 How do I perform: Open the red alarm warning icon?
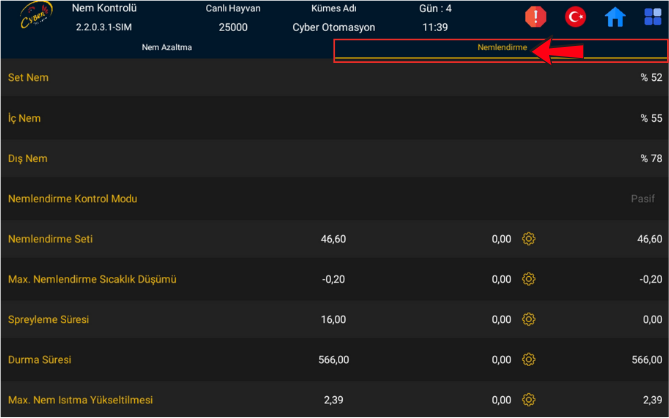pyautogui.click(x=536, y=17)
